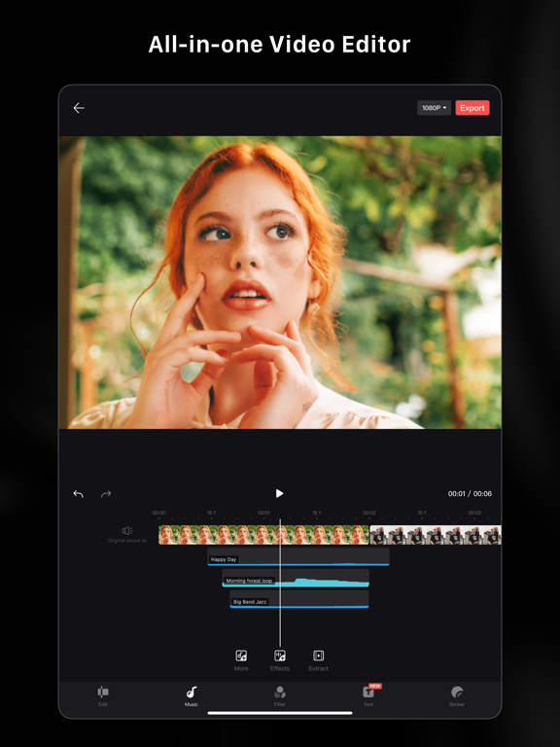Screen dimensions: 560x747
Task: Switch to the Edit tab
Action: click(103, 696)
